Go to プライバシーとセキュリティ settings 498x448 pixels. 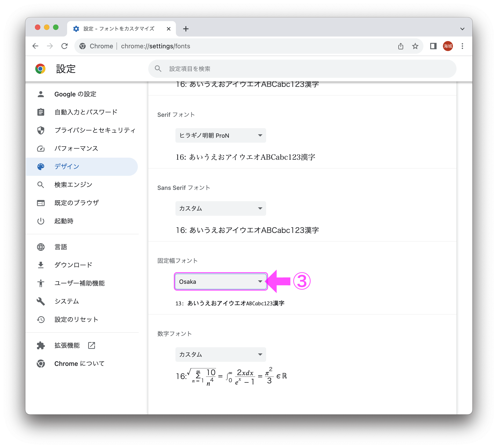coord(82,130)
